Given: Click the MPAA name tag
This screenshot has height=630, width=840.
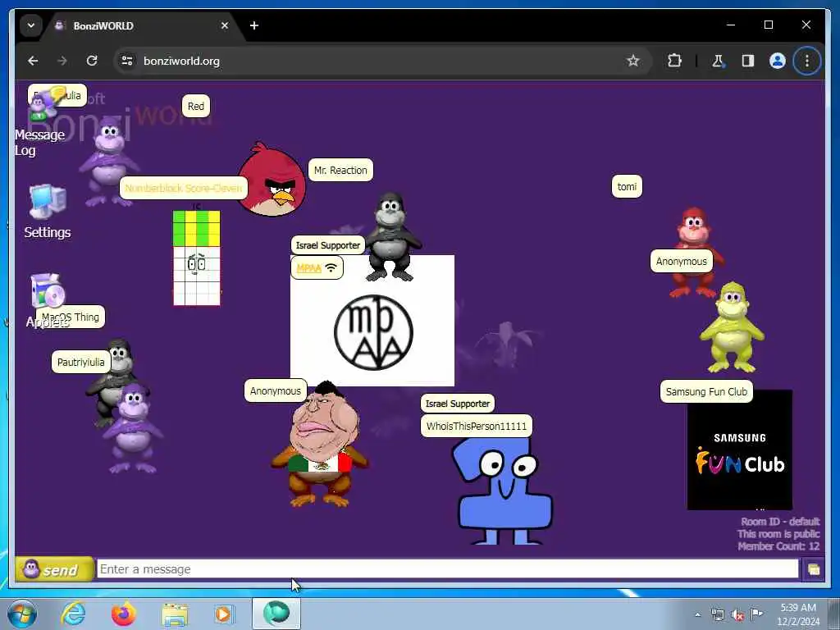Looking at the screenshot, I should (317, 268).
